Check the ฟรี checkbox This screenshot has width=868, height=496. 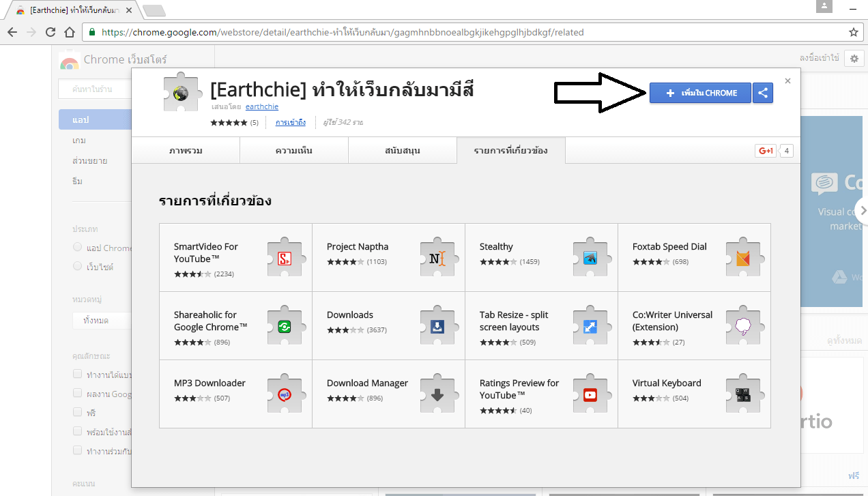tap(78, 412)
